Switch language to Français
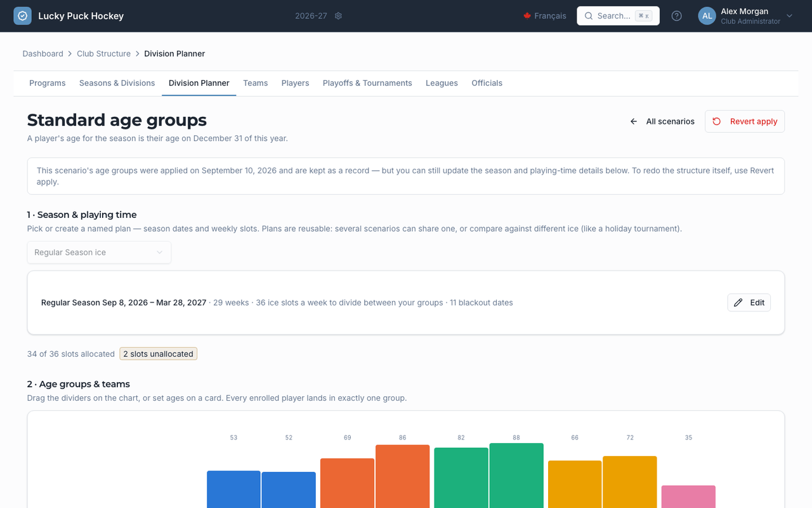This screenshot has width=812, height=508. 545,16
